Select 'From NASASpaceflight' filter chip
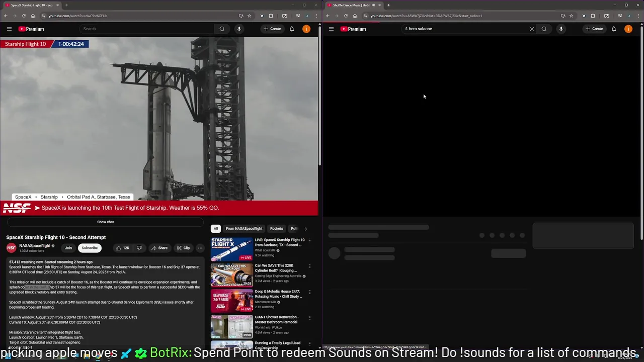The image size is (644, 362). pos(244,228)
